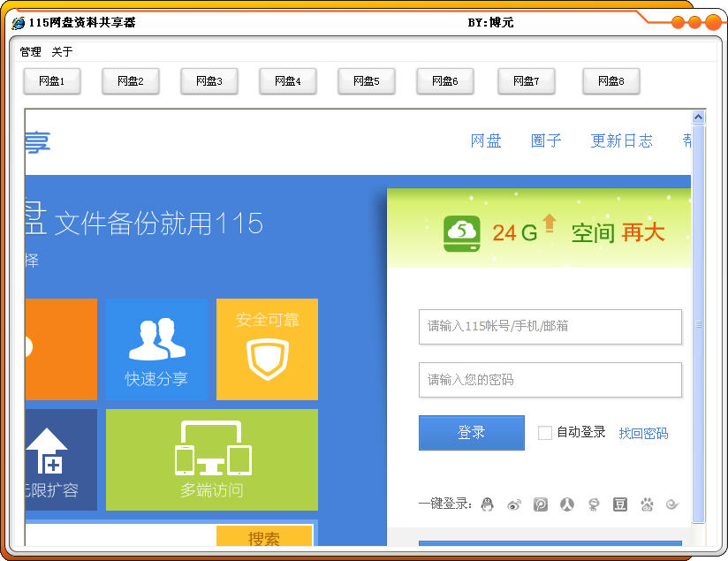Viewport: 728px width, 561px height.
Task: Click the 网盘7 button
Action: 527,81
